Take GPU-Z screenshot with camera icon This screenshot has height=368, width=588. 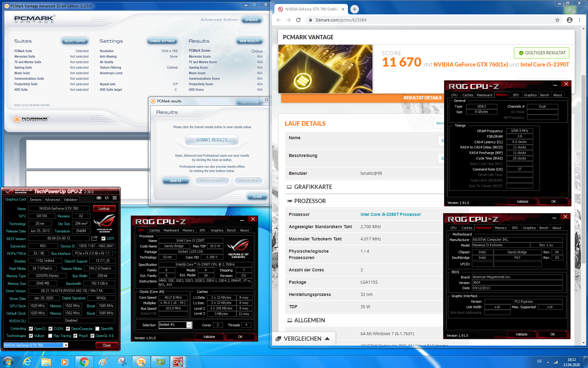[x=99, y=198]
